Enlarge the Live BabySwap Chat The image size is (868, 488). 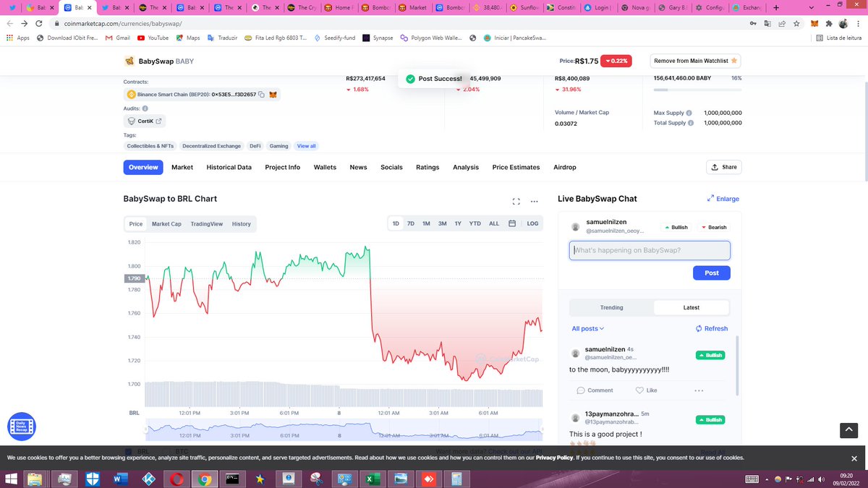[x=723, y=199]
